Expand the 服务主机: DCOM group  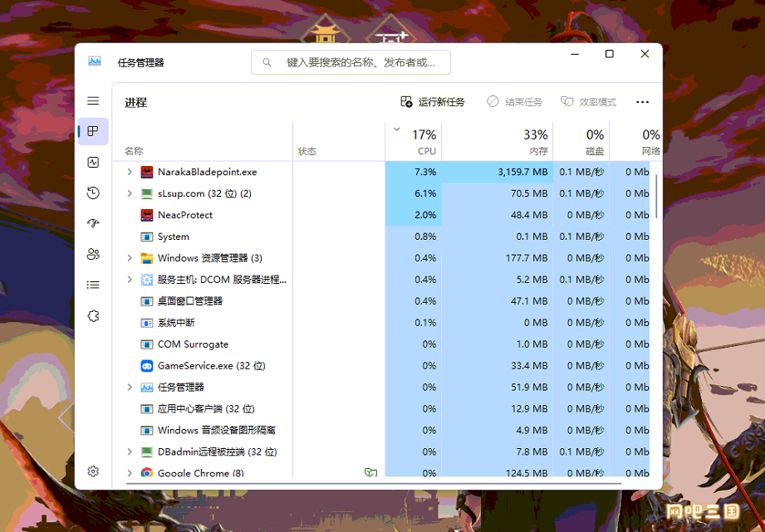click(x=130, y=280)
